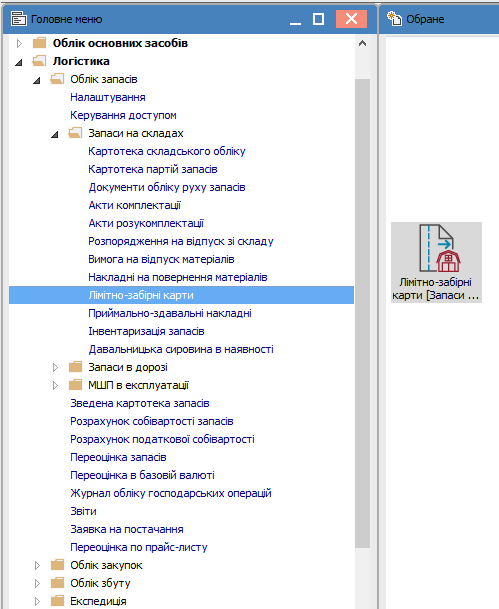The width and height of the screenshot is (499, 609).
Task: Collapse the Логістика tree node
Action: click(19, 62)
